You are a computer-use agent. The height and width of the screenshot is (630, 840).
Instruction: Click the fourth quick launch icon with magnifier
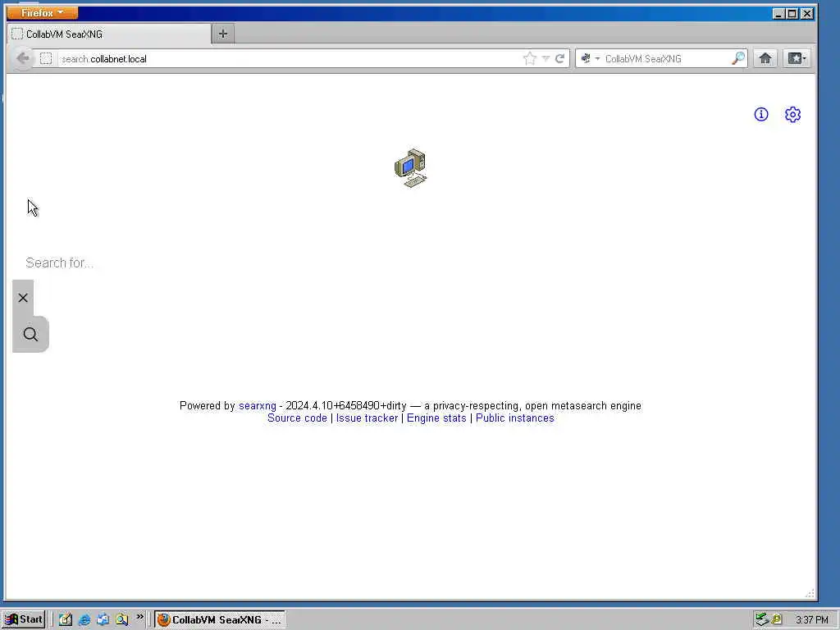121,619
